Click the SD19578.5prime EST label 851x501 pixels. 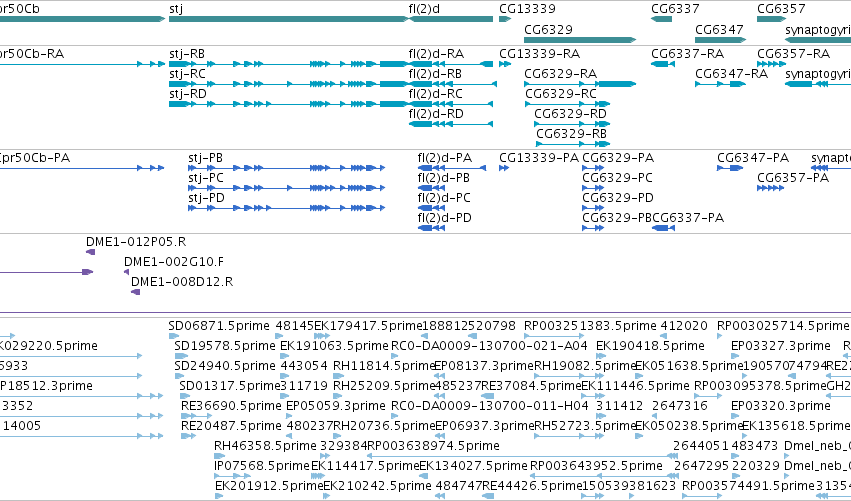click(x=225, y=346)
